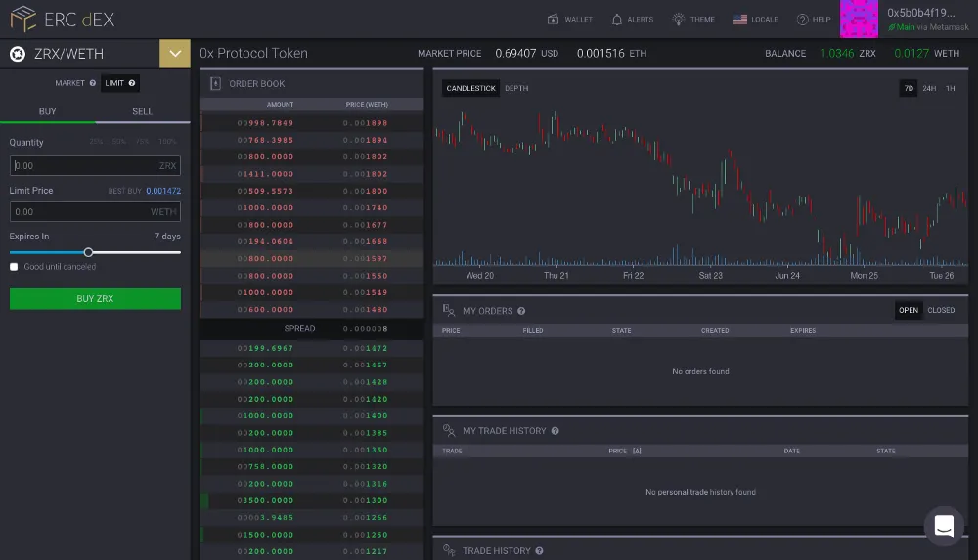Screen dimensions: 978x560
Task: Click the Date column header in trade history
Action: pos(791,451)
